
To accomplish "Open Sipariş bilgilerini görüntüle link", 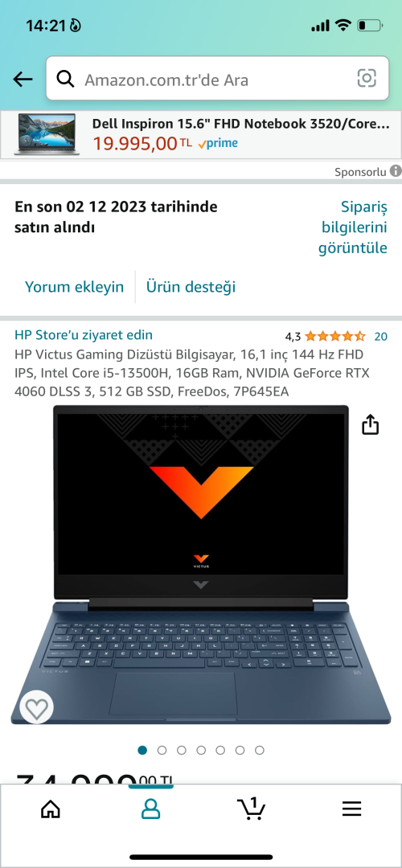I will coord(353,227).
